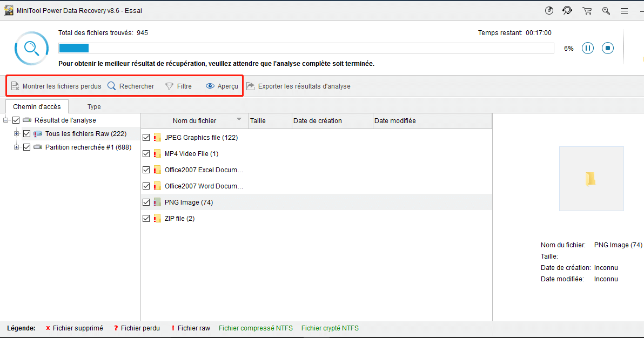Click the bootable media disc icon
This screenshot has width=644, height=338.
click(x=549, y=10)
